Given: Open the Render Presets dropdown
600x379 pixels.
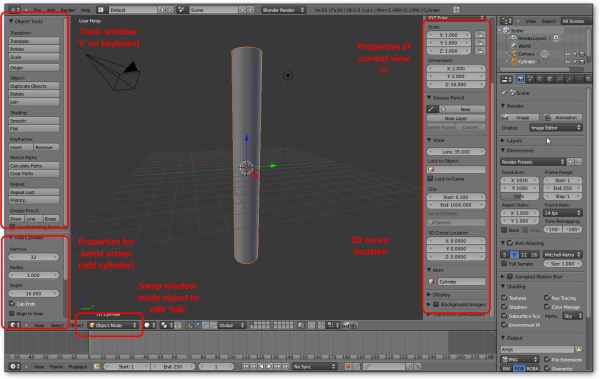Looking at the screenshot, I should pyautogui.click(x=533, y=162).
